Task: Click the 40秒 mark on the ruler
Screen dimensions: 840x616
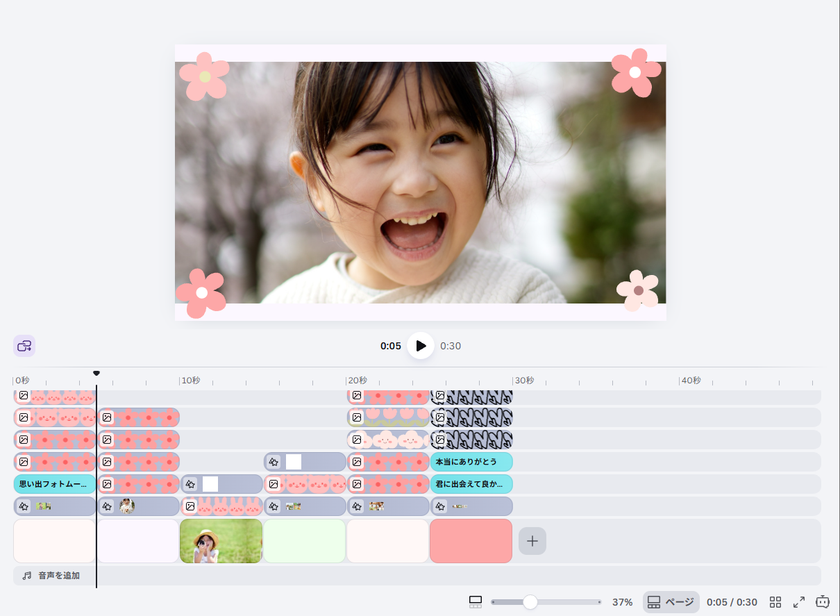Action: click(691, 381)
